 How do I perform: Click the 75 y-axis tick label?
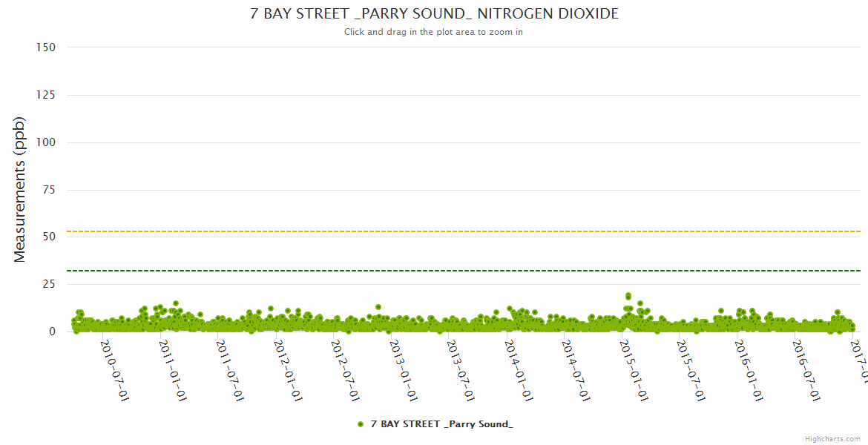[x=48, y=190]
